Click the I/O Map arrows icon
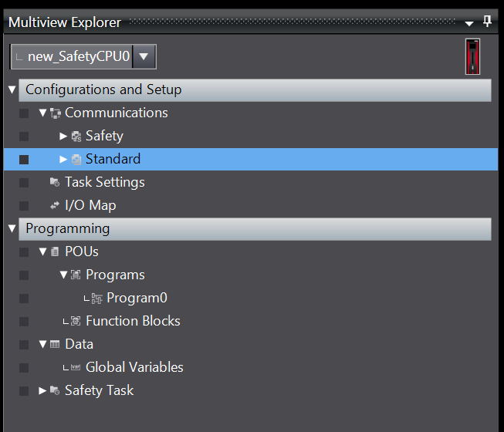The image size is (504, 432). point(55,205)
